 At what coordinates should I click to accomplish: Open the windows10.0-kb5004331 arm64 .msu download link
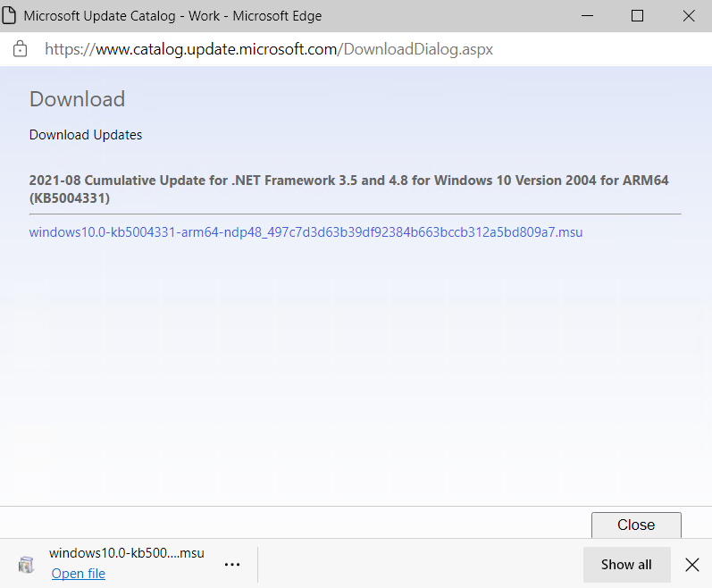pyautogui.click(x=306, y=232)
